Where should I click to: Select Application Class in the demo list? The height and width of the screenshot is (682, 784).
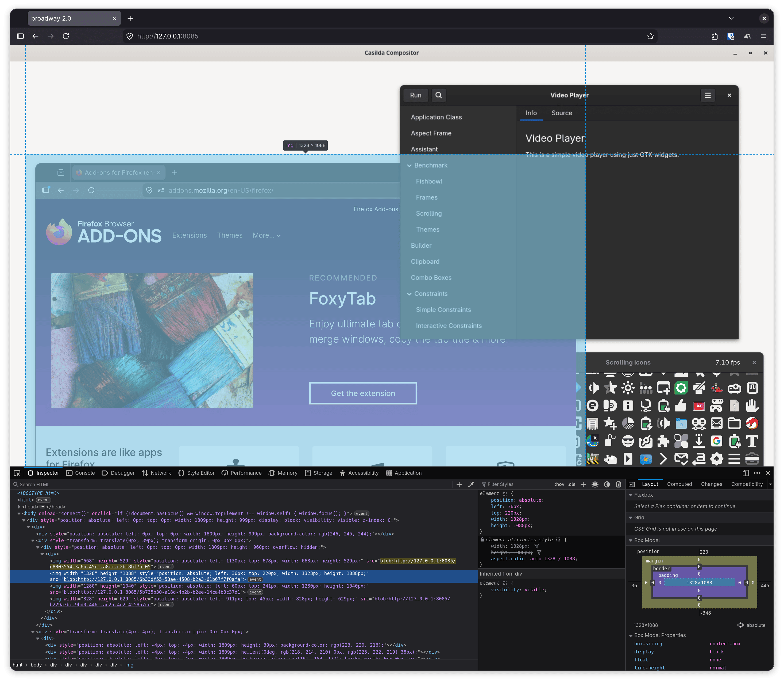pyautogui.click(x=458, y=117)
